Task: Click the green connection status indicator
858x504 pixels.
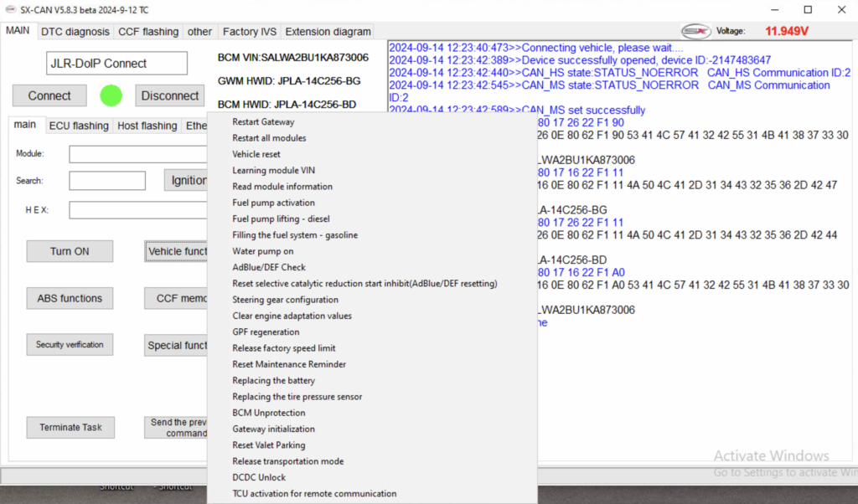Action: [111, 95]
